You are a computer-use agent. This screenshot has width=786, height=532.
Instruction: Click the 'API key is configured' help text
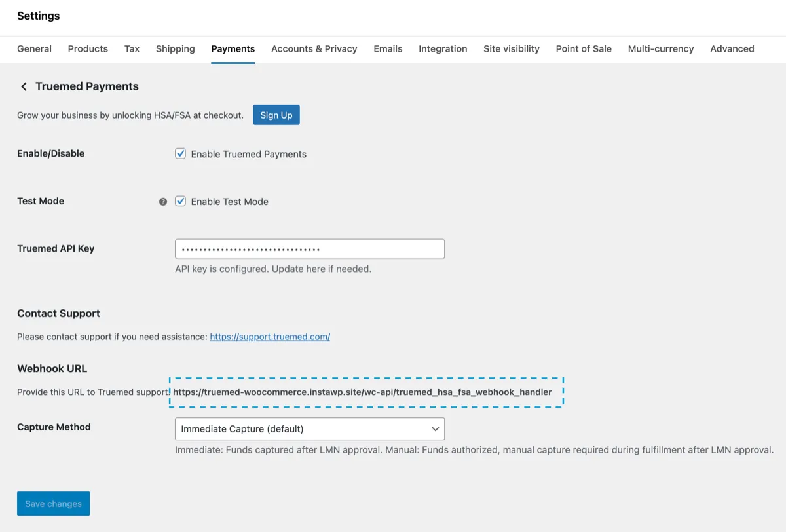273,269
